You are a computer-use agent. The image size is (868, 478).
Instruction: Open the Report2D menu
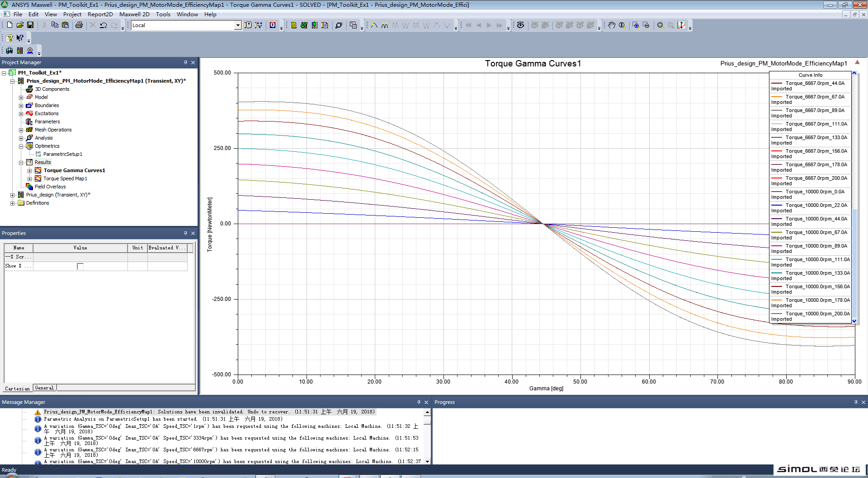click(100, 14)
